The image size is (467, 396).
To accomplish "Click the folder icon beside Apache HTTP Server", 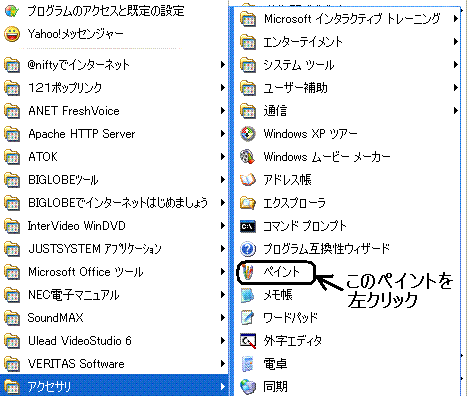I will [x=12, y=134].
